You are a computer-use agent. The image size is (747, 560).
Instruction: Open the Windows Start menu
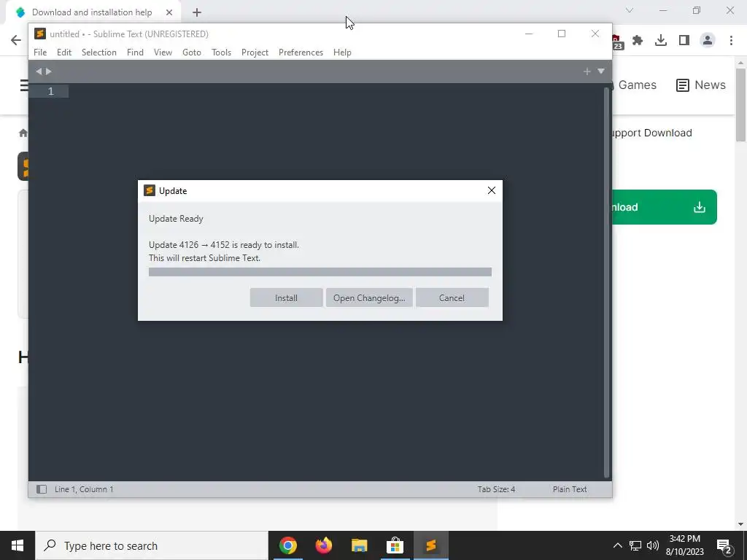click(18, 545)
